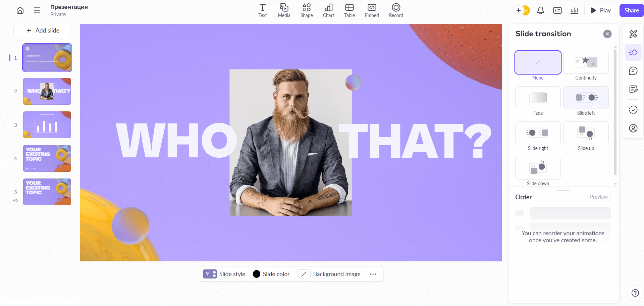Open the task check sidebar icon

pyautogui.click(x=633, y=110)
